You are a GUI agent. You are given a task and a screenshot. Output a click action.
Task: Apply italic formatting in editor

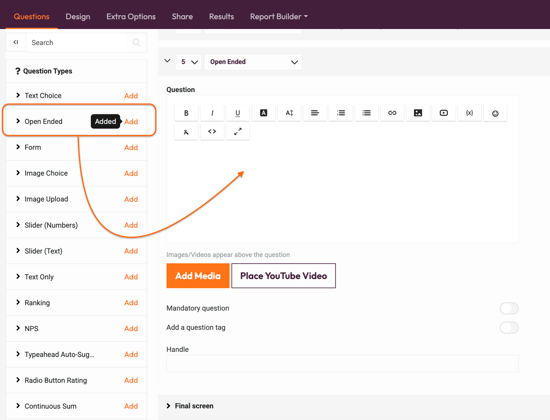click(212, 113)
